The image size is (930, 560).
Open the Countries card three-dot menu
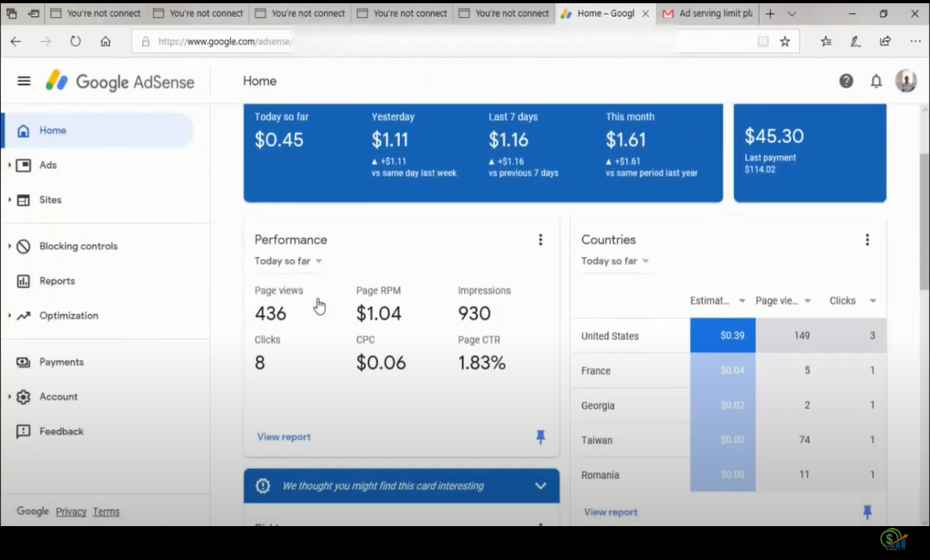pyautogui.click(x=867, y=240)
